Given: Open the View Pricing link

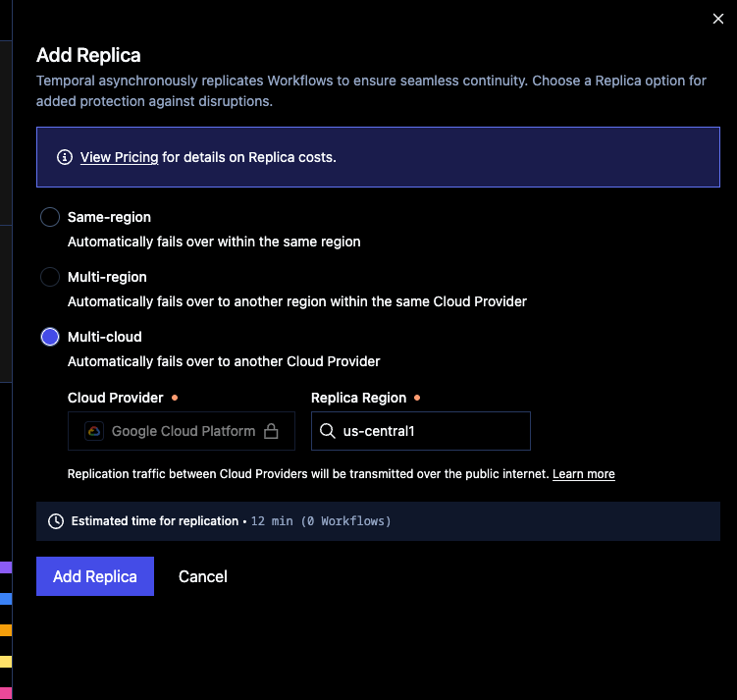Looking at the screenshot, I should click(x=119, y=157).
